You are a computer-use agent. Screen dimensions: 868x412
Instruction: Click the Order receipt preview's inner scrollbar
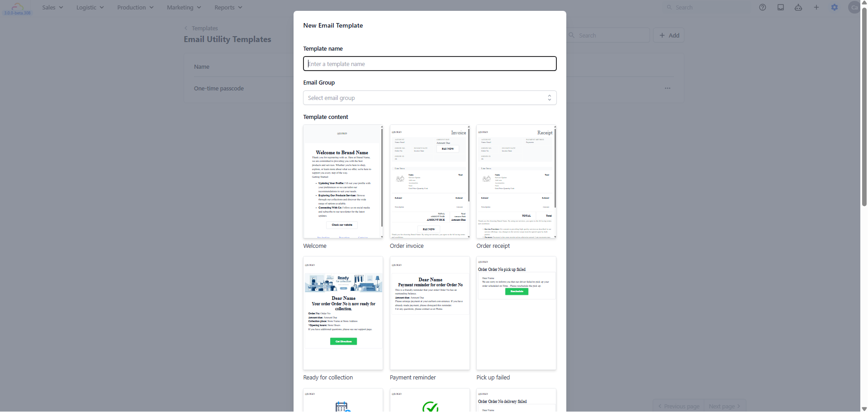(x=555, y=168)
